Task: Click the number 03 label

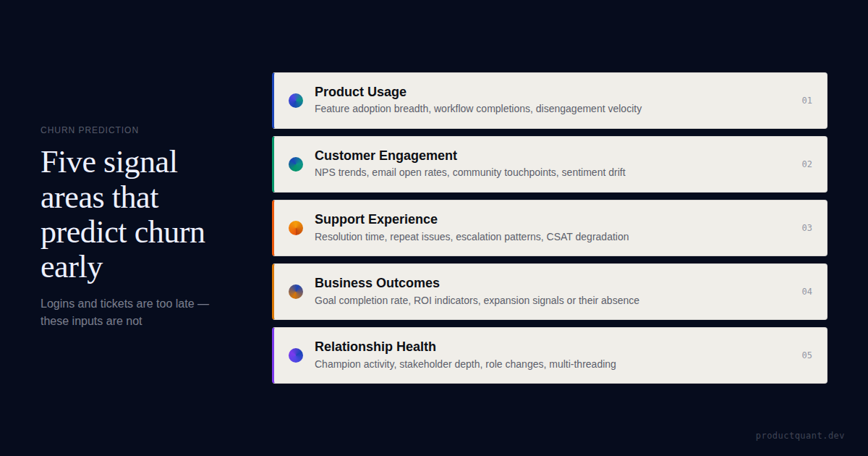Action: pyautogui.click(x=807, y=228)
